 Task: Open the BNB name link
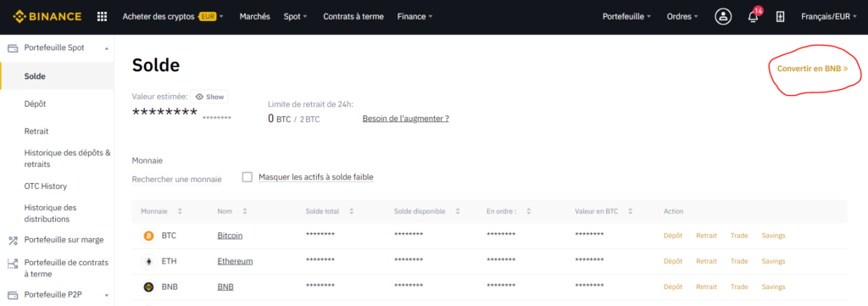point(225,287)
